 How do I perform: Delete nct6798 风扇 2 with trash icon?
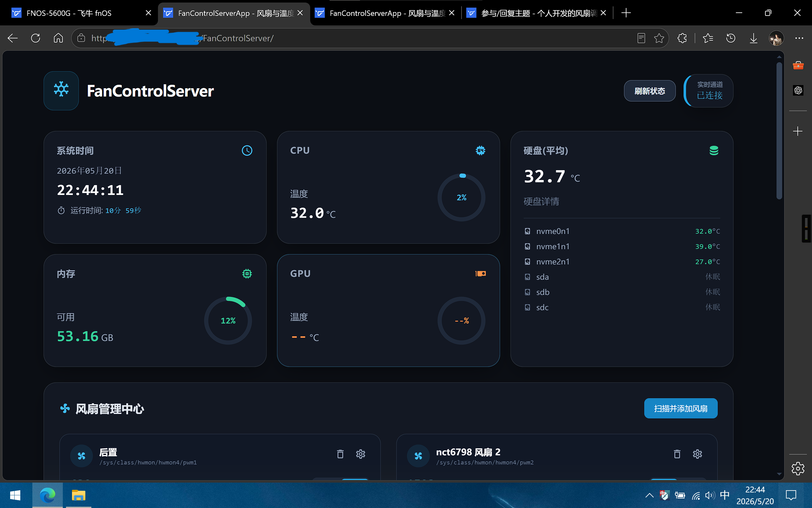click(677, 454)
